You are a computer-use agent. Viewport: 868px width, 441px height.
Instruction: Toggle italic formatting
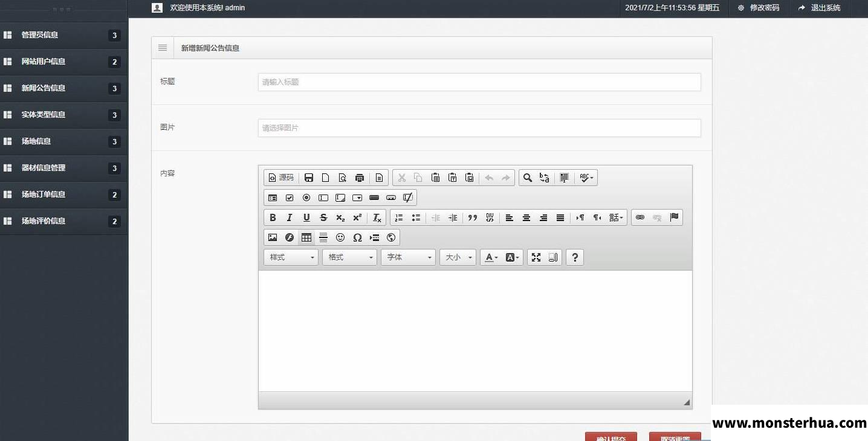click(x=290, y=217)
